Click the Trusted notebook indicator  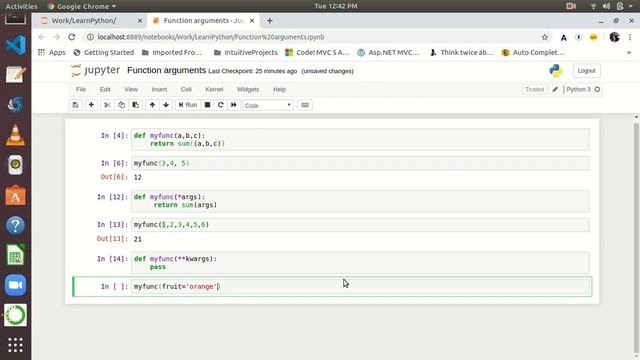pos(534,89)
